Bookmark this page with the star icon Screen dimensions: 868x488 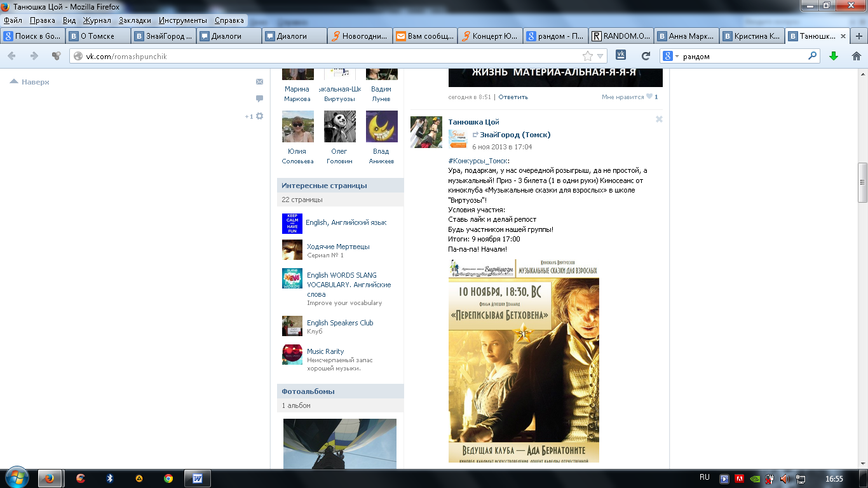coord(588,56)
